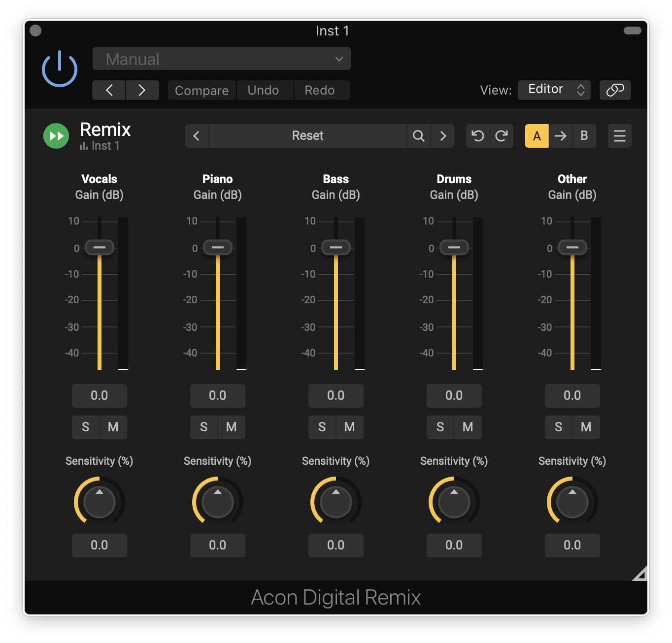
Task: Click the Other Sensitivity knob
Action: tap(572, 502)
